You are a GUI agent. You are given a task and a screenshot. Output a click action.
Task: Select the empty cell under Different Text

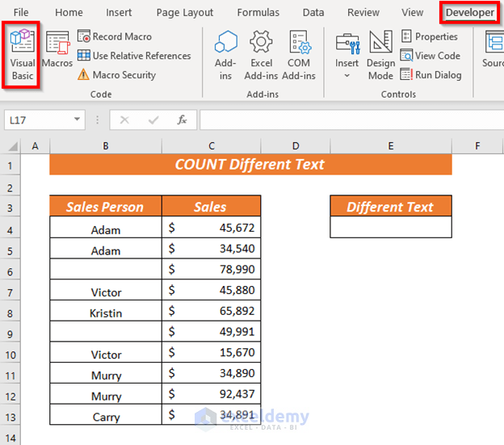391,229
